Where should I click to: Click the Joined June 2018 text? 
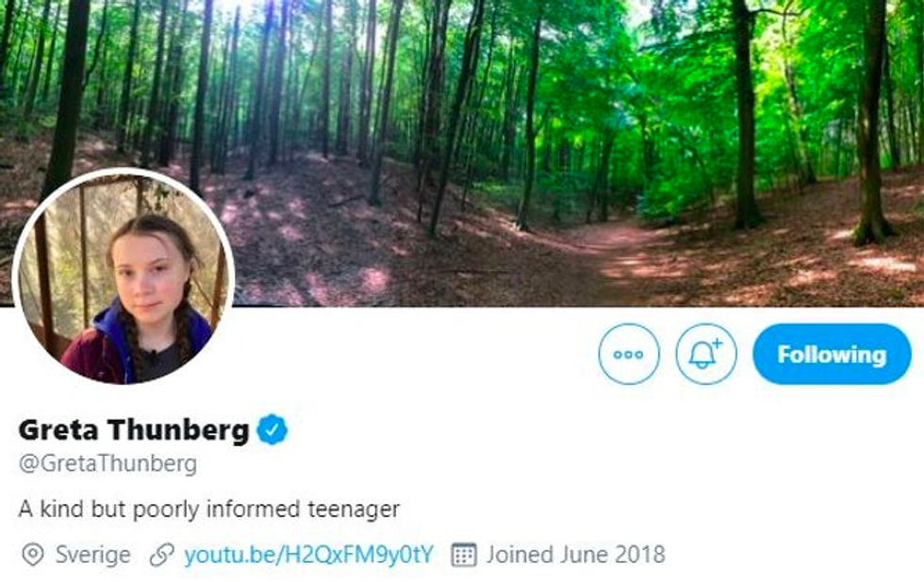coord(575,554)
